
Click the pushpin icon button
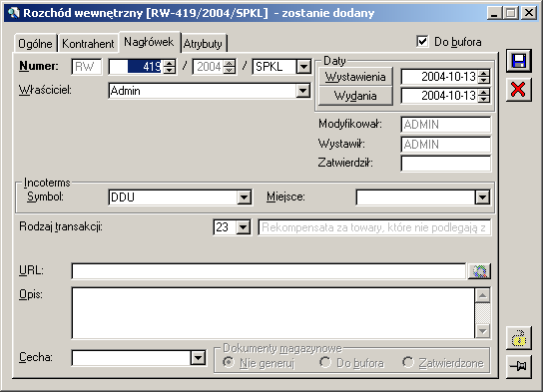pos(518,366)
